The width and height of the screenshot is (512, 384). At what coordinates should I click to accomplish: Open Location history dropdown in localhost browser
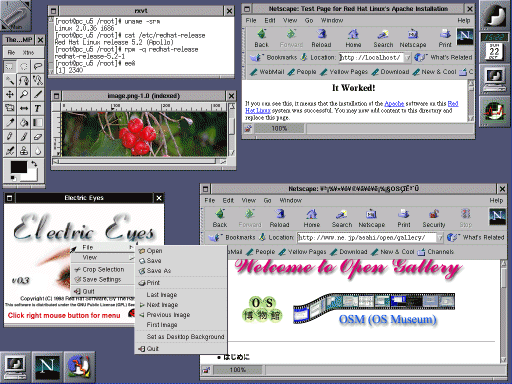pos(408,58)
